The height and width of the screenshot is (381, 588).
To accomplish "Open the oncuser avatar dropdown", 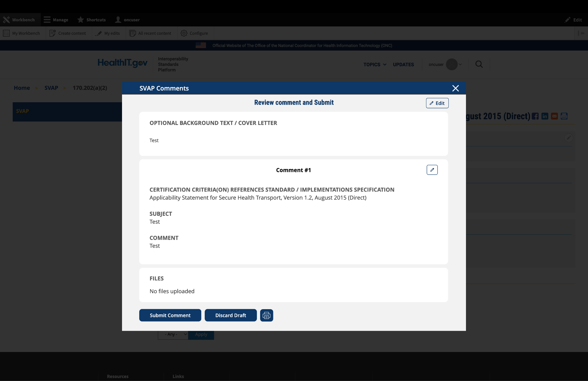I will [x=452, y=64].
